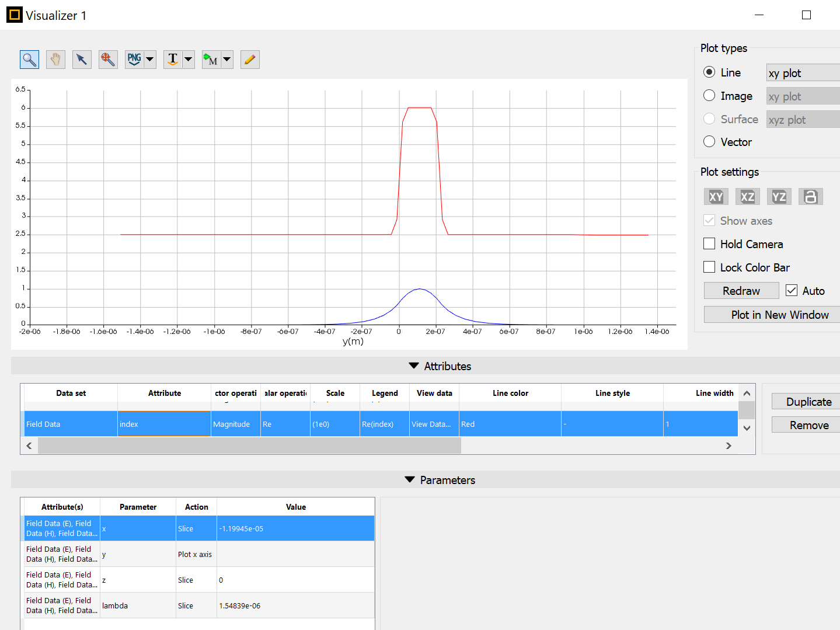This screenshot has width=840, height=630.
Task: Select the index attribute cell
Action: tap(164, 424)
